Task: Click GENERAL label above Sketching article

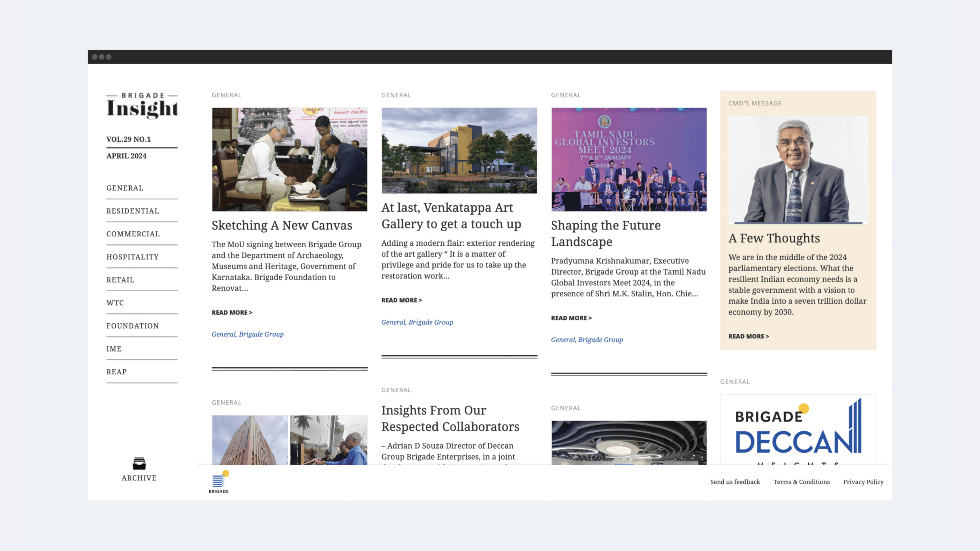Action: pyautogui.click(x=226, y=95)
